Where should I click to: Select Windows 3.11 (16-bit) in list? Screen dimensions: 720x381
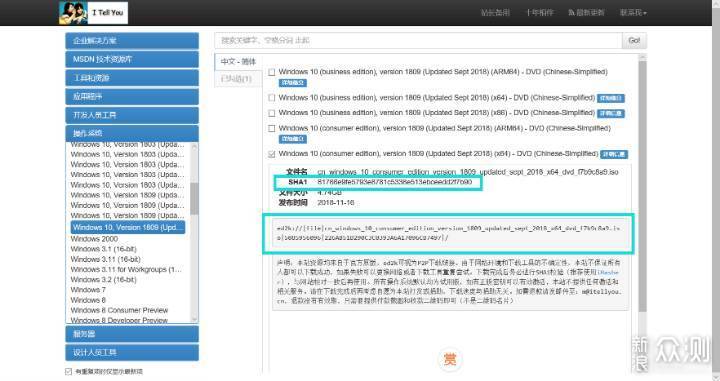(x=106, y=259)
